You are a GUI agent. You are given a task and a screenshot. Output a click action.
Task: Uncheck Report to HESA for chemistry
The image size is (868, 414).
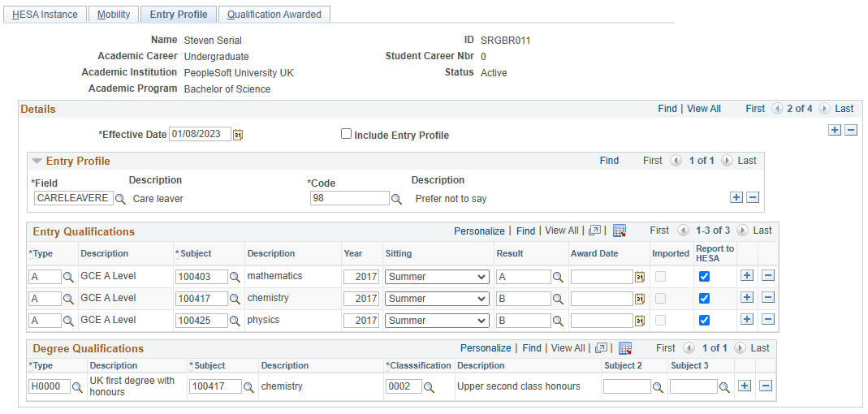point(704,299)
